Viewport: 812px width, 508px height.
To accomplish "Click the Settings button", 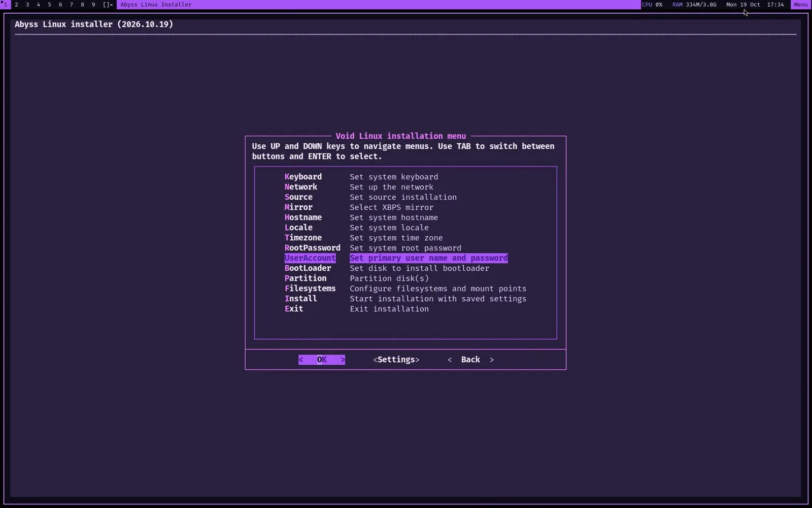I will click(396, 360).
